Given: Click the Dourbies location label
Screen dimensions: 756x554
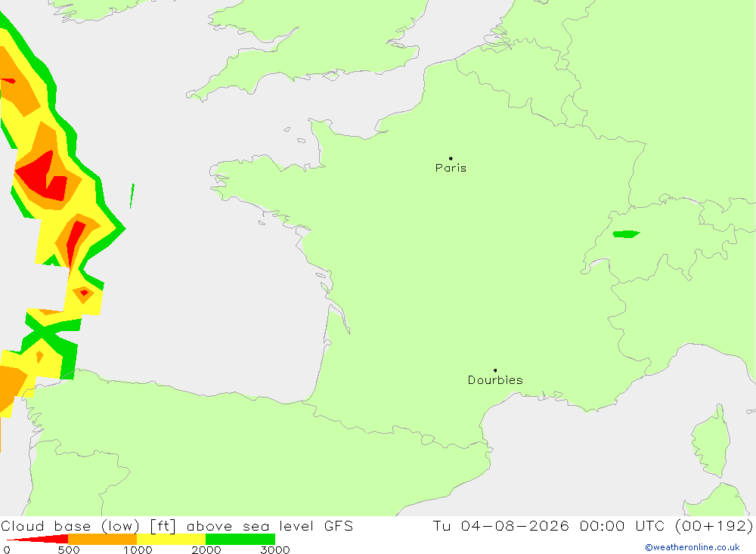Looking at the screenshot, I should (x=495, y=380).
